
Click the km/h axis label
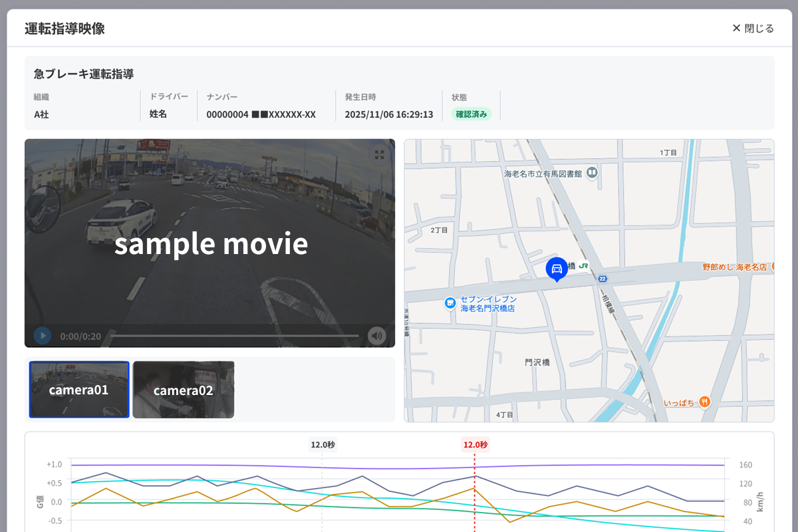click(x=761, y=502)
